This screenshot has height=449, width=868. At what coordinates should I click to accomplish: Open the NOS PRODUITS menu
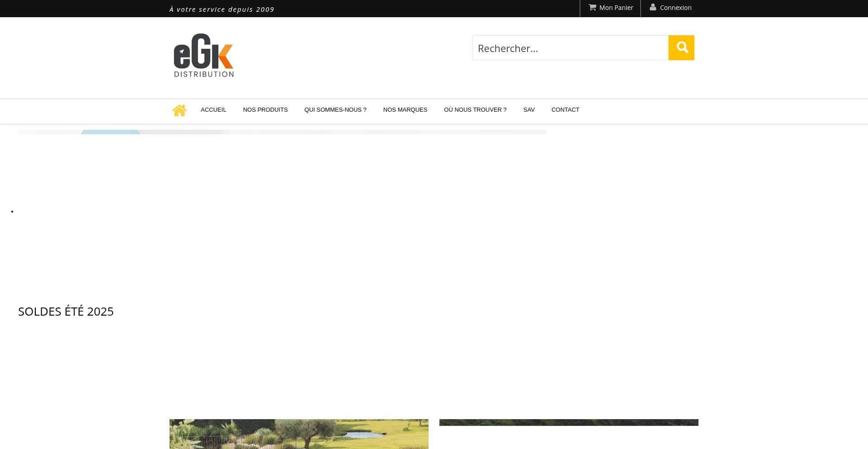click(265, 110)
